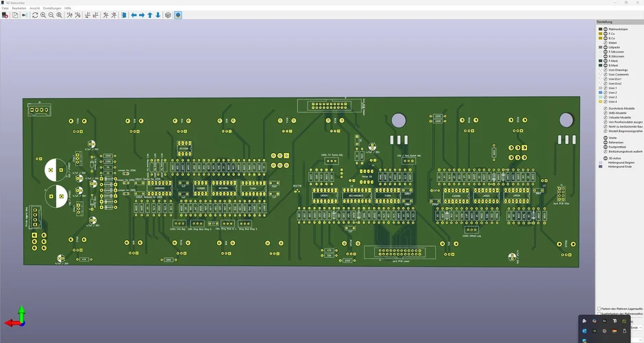Toggle B.Mask visibility eye
Viewport: 644px width, 343px height.
(606, 65)
